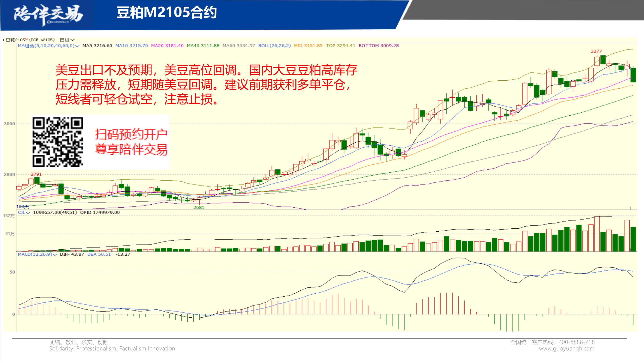Click the DEA 50.51 value label
Viewport: 644px width, 362px height.
[99, 254]
